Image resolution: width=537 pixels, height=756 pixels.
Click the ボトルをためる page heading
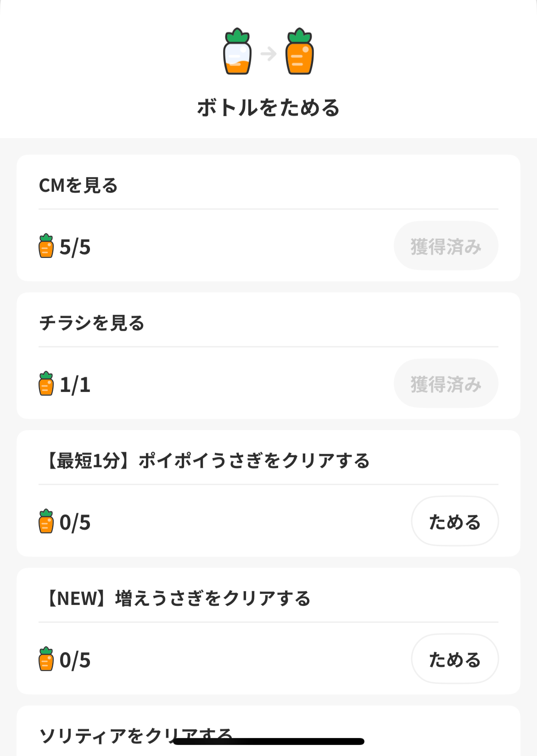(x=268, y=108)
